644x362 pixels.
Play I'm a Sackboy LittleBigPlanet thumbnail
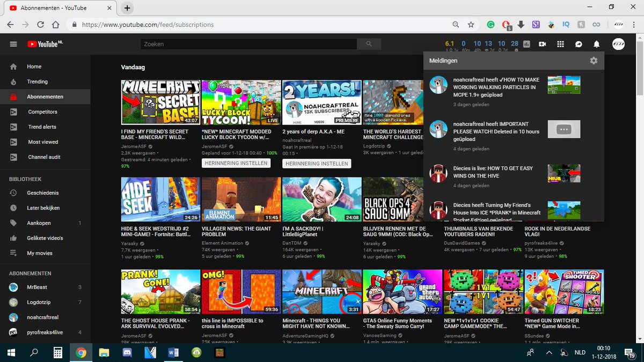pyautogui.click(x=321, y=200)
